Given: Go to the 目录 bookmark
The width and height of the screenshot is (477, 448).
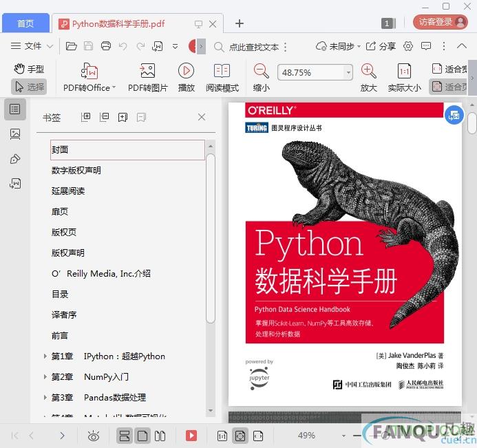Looking at the screenshot, I should pyautogui.click(x=60, y=294).
